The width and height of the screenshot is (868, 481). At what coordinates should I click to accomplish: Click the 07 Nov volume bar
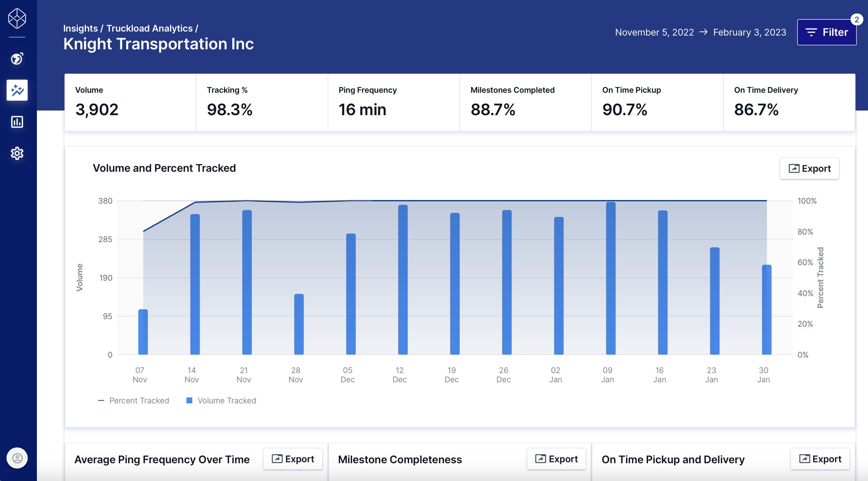tap(143, 332)
